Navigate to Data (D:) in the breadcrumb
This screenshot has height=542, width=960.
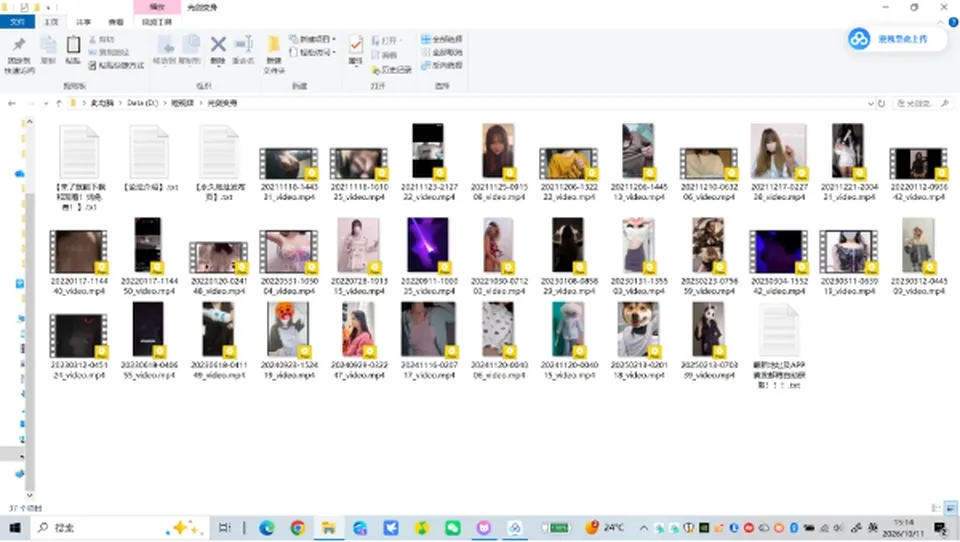click(143, 104)
